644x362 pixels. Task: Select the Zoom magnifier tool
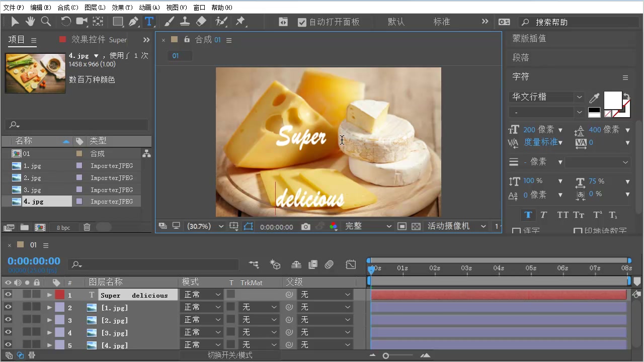click(46, 22)
